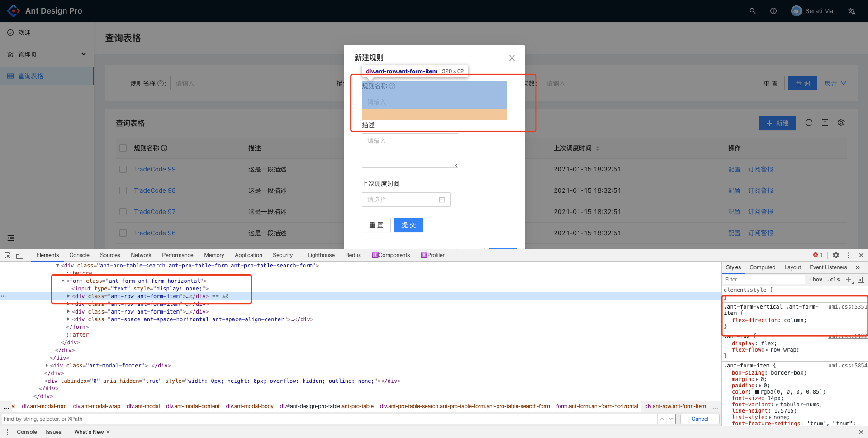Click the Filter field in the Styles panel

pos(764,279)
